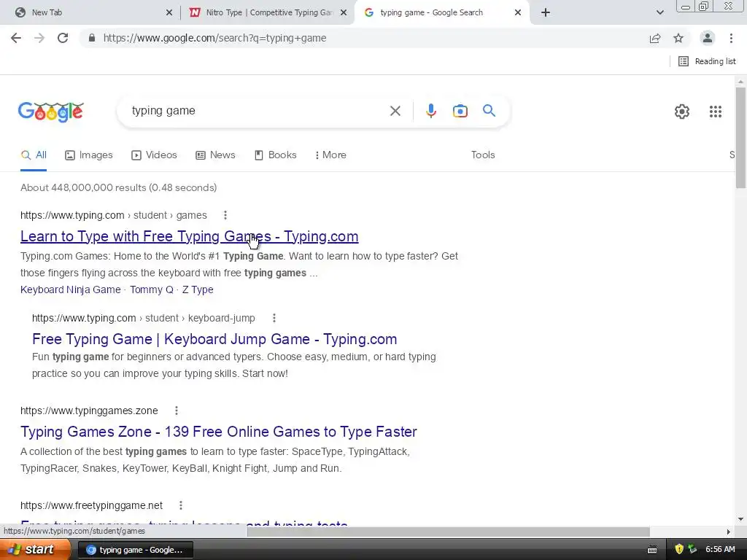
Task: Click About 448,000,000 results text
Action: pos(119,188)
